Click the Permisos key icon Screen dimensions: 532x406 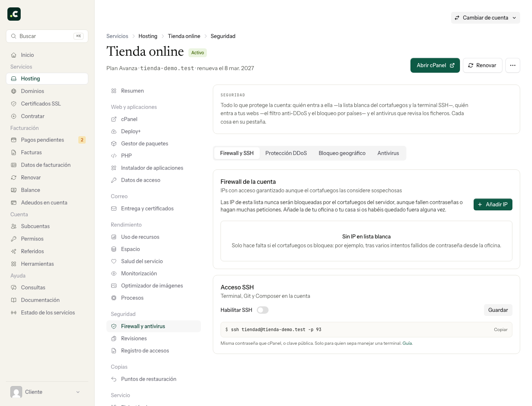(14, 239)
